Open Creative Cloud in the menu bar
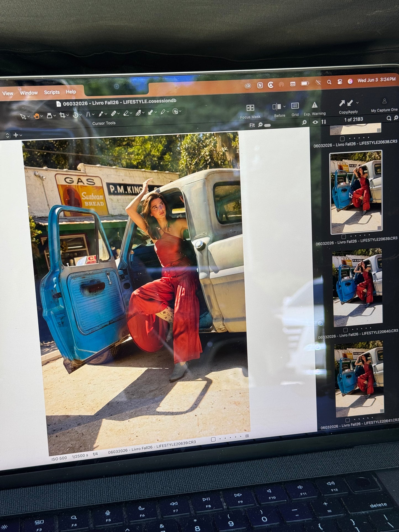This screenshot has width=399, height=532. coord(248,86)
